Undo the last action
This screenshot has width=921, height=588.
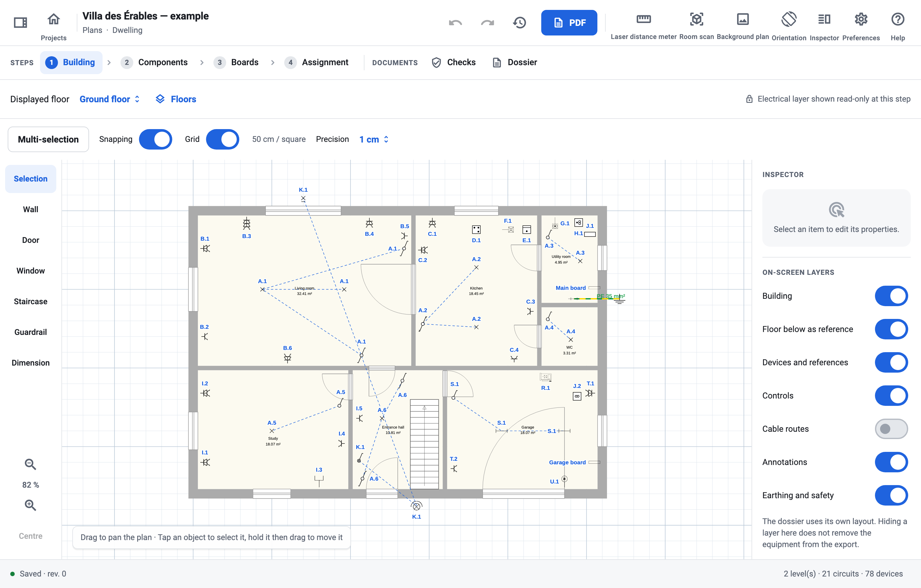[455, 23]
